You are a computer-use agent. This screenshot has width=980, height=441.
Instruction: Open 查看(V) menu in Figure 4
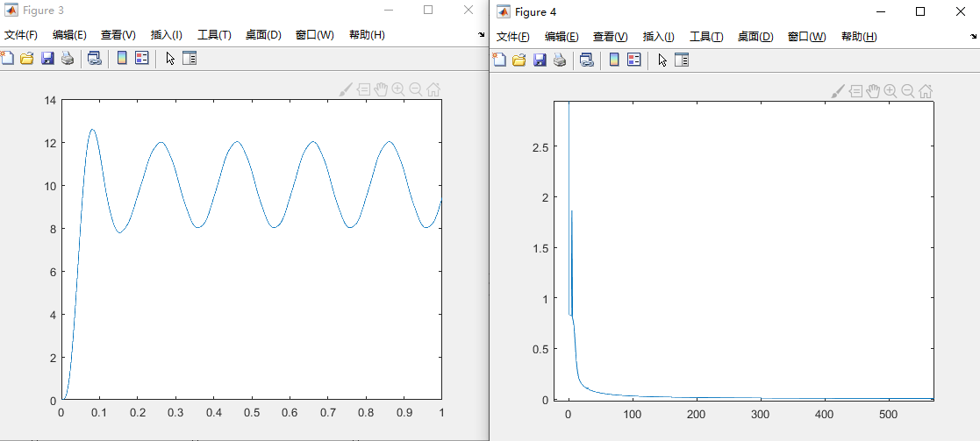[x=610, y=37]
